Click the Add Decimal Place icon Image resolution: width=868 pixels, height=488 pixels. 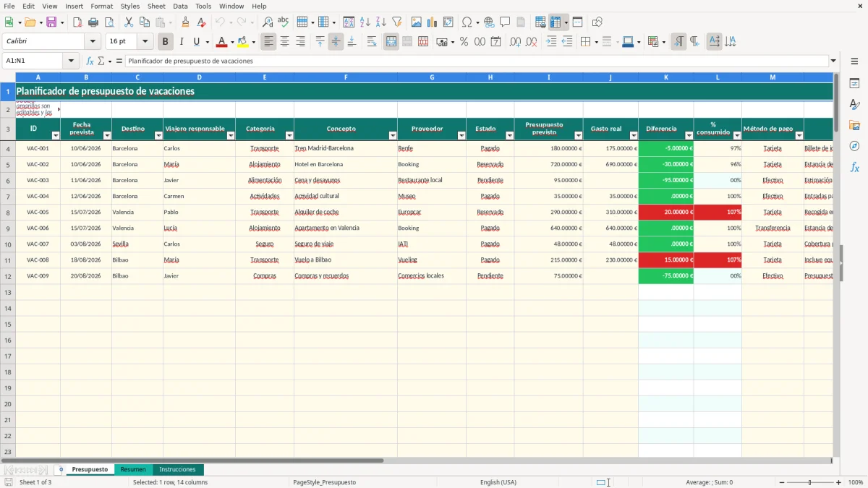click(515, 42)
